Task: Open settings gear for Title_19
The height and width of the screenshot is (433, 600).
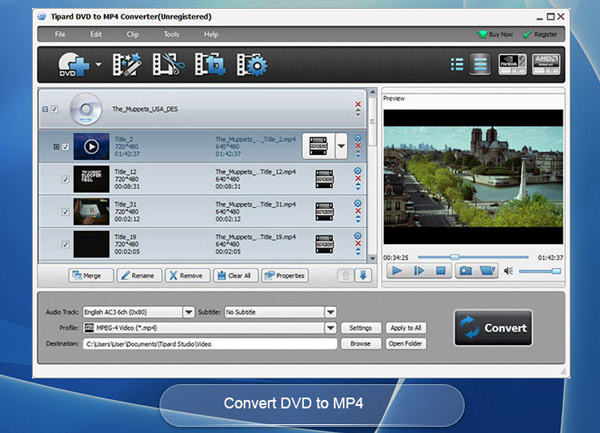Action: (x=358, y=236)
